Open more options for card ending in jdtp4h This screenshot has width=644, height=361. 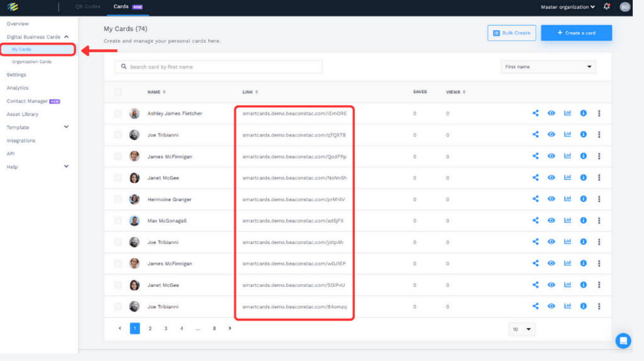599,242
